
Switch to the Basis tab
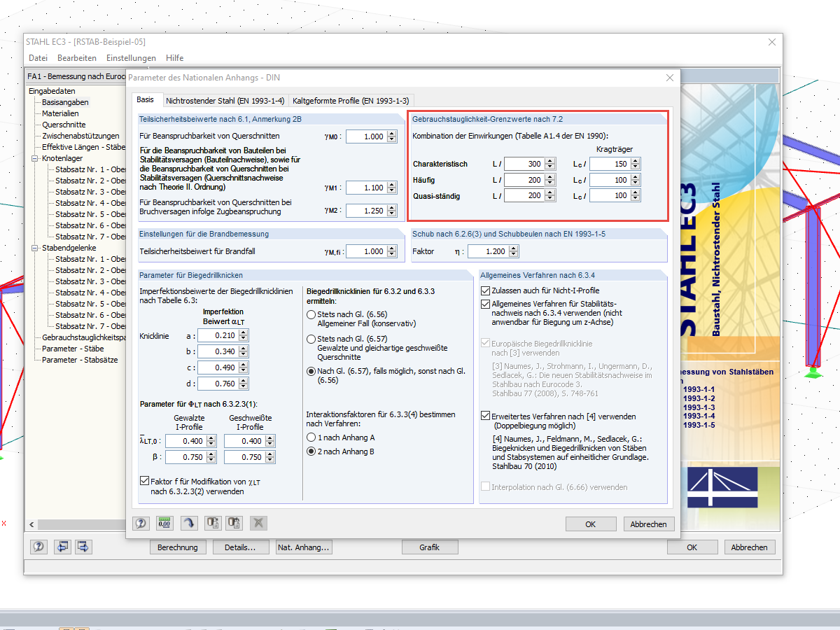(x=145, y=100)
